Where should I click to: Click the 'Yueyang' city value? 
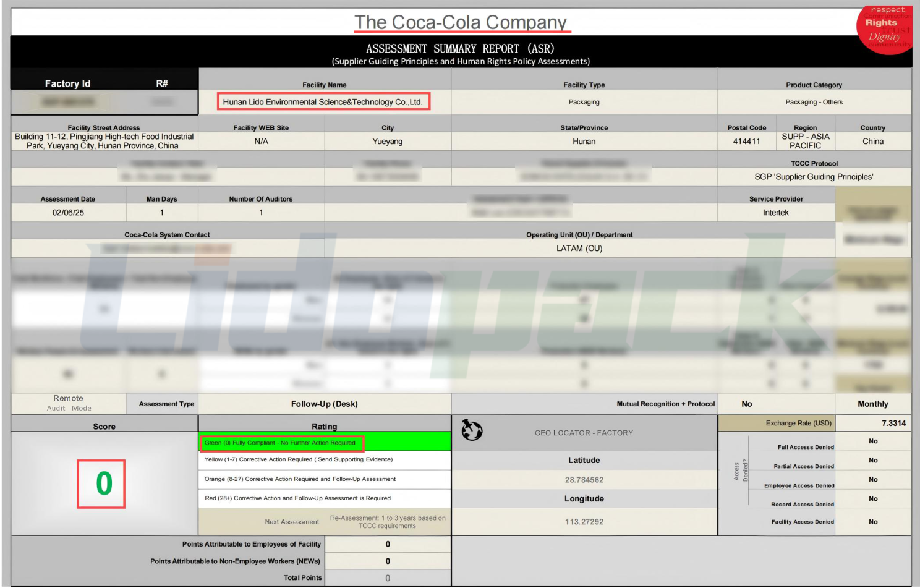pos(388,141)
